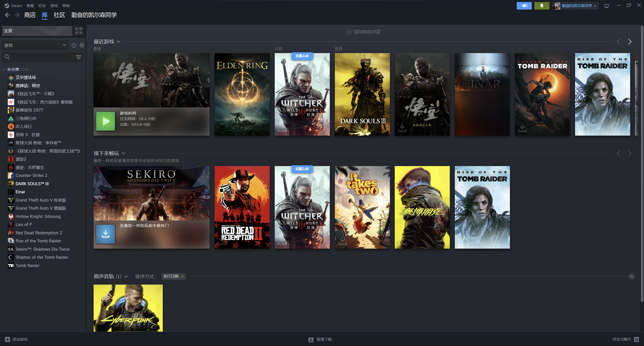Viewport: 644px width, 346px height.
Task: Go back with the navigation arrow
Action: (x=7, y=15)
